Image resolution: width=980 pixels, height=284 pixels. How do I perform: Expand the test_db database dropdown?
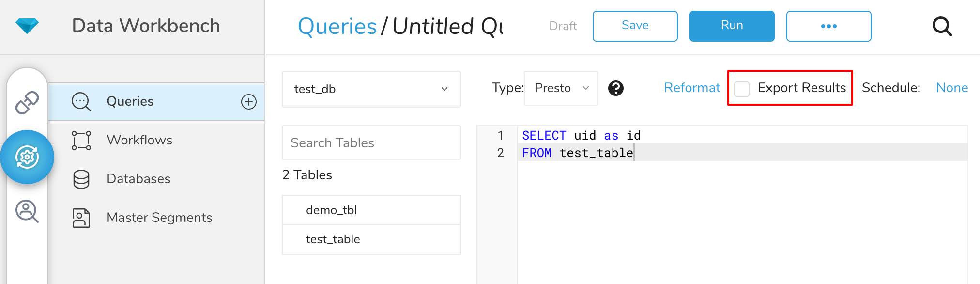(371, 89)
